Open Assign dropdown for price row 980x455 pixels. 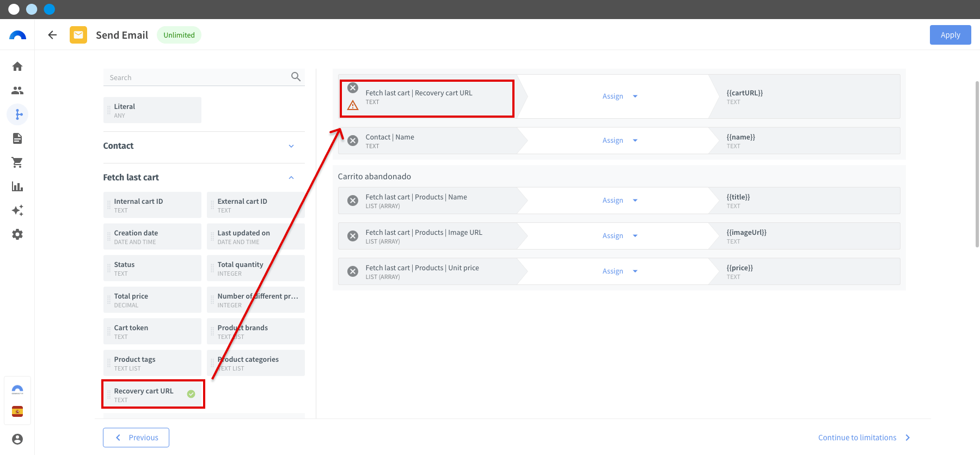(x=620, y=271)
